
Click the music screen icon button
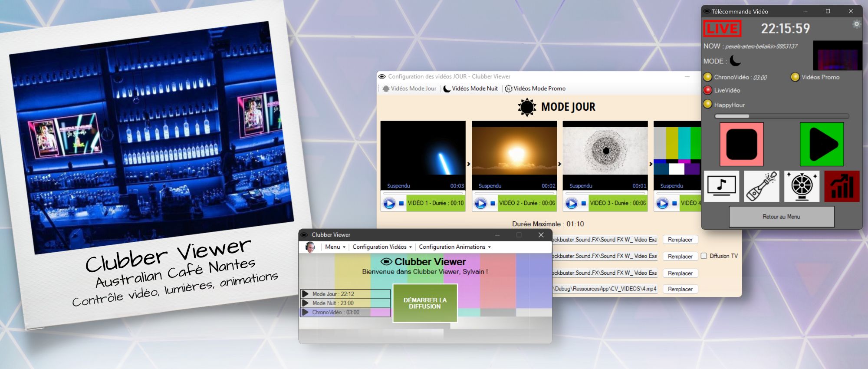click(721, 186)
